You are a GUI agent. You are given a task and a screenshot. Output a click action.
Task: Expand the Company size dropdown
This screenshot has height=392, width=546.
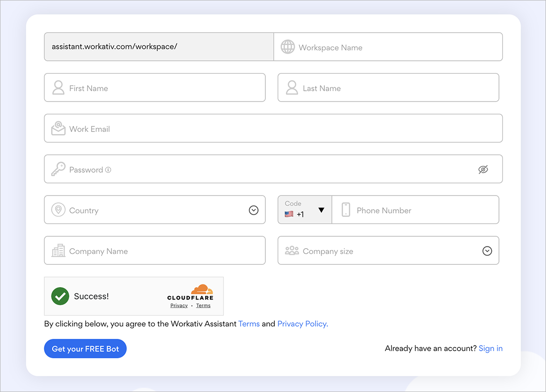[x=487, y=251]
